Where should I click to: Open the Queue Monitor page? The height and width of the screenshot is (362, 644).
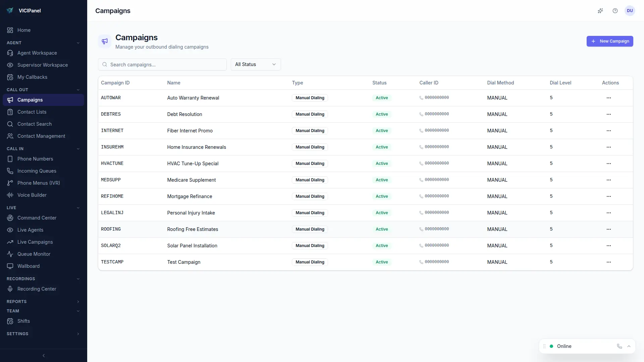pos(33,254)
